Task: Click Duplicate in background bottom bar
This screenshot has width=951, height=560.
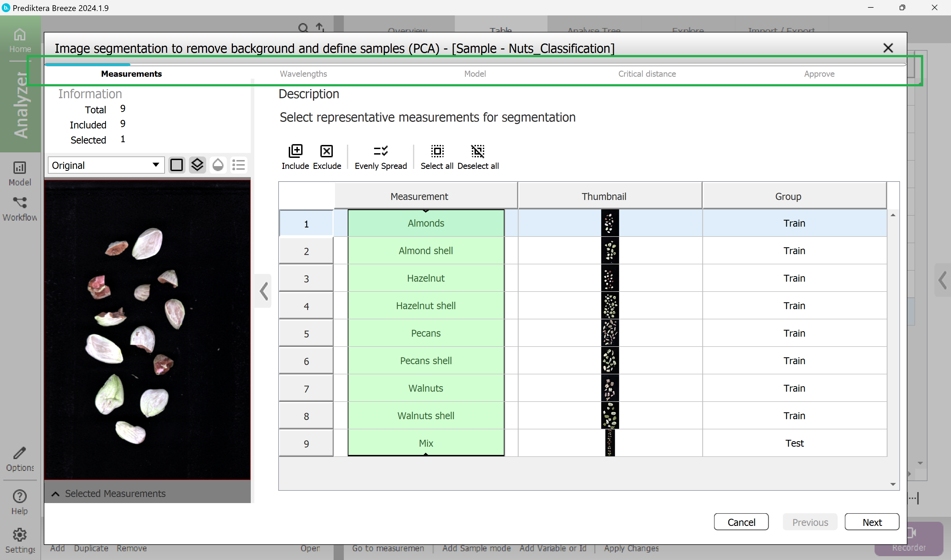Action: pyautogui.click(x=91, y=548)
